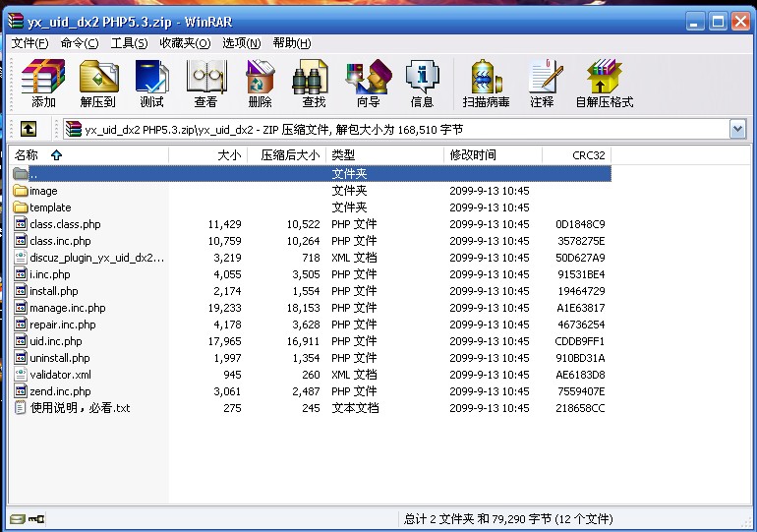Sort by 修改时间 column header
757x532 pixels.
pyautogui.click(x=493, y=155)
